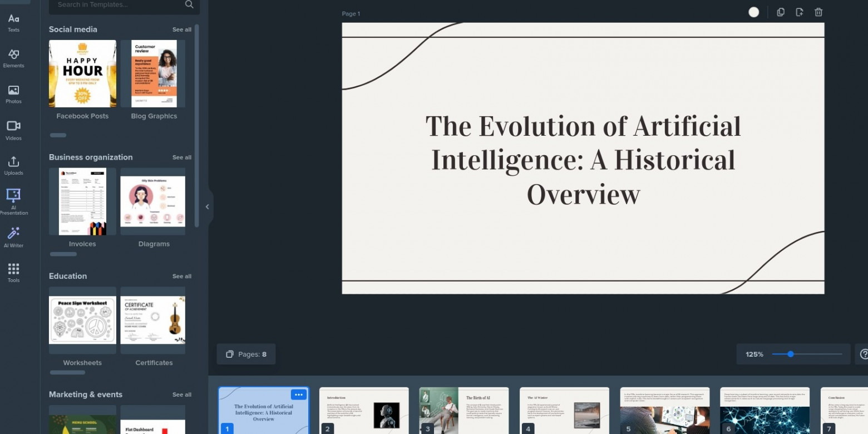Open the Tools grid menu
Image resolution: width=868 pixels, height=434 pixels.
tap(13, 273)
